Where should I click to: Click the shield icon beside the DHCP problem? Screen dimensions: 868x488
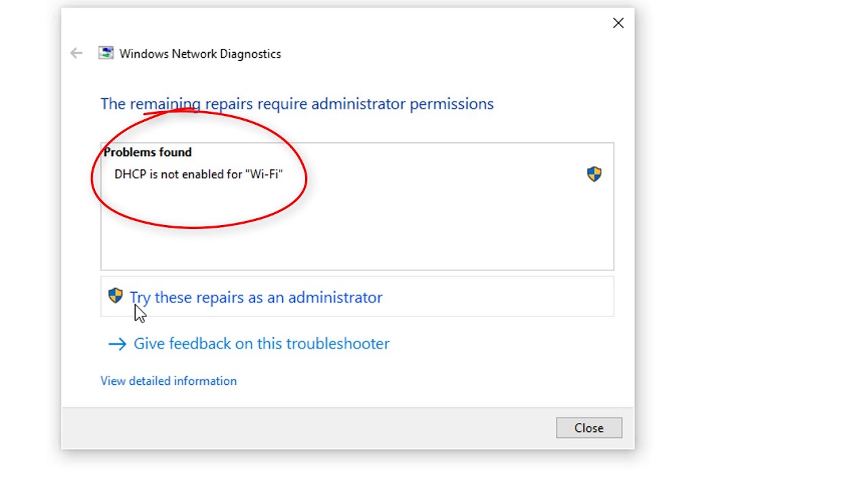click(594, 174)
